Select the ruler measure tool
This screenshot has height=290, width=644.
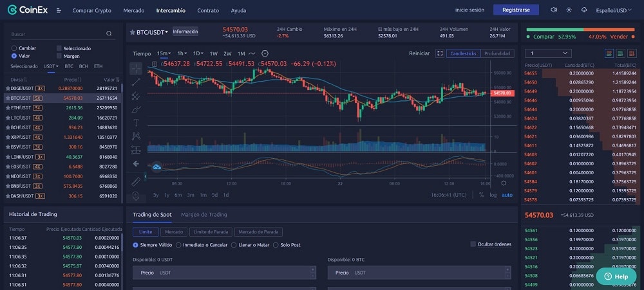(x=136, y=182)
